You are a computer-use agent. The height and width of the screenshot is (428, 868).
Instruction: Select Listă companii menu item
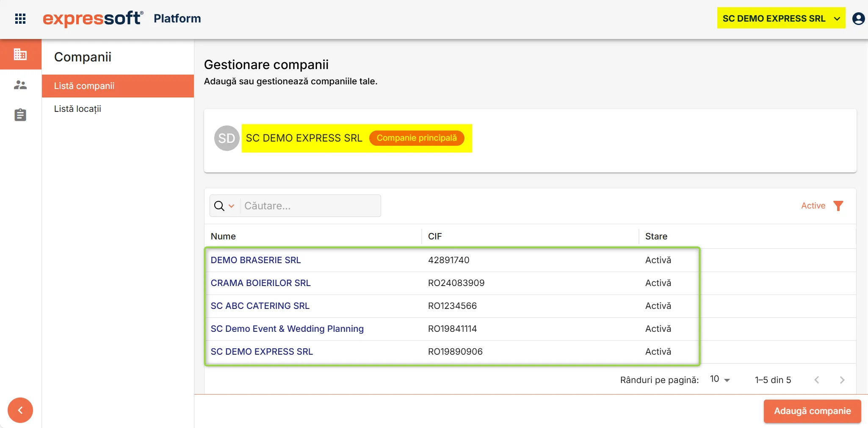(x=118, y=86)
